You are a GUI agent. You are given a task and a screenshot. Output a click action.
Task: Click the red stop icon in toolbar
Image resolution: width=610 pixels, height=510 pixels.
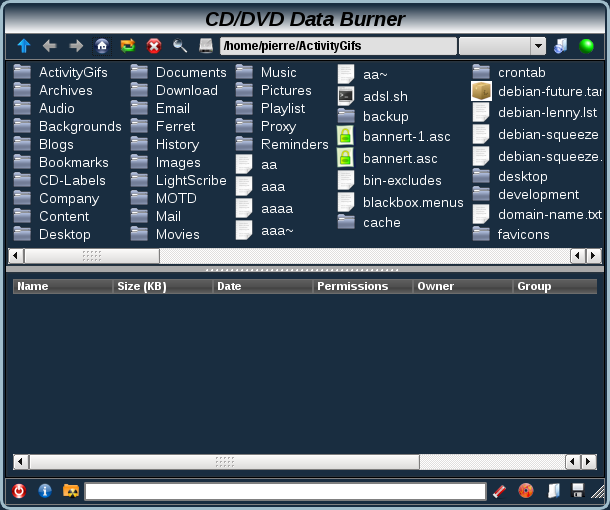click(x=154, y=46)
